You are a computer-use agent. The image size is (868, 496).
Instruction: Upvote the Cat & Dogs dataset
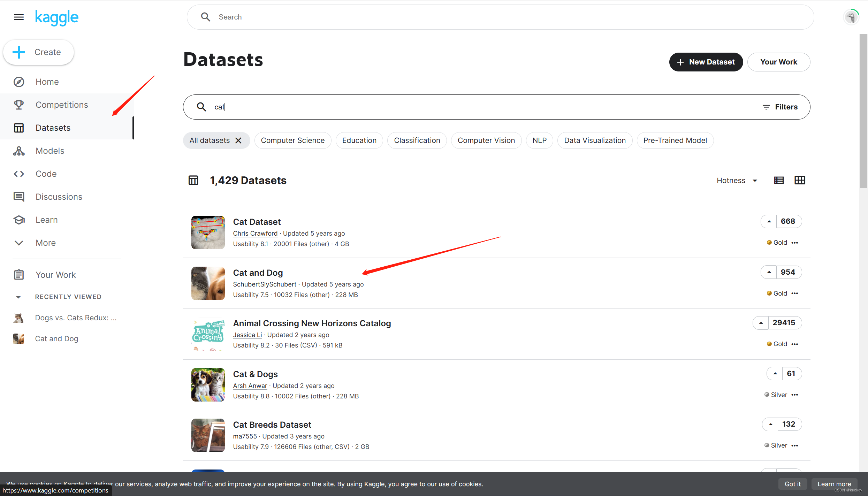pos(775,374)
